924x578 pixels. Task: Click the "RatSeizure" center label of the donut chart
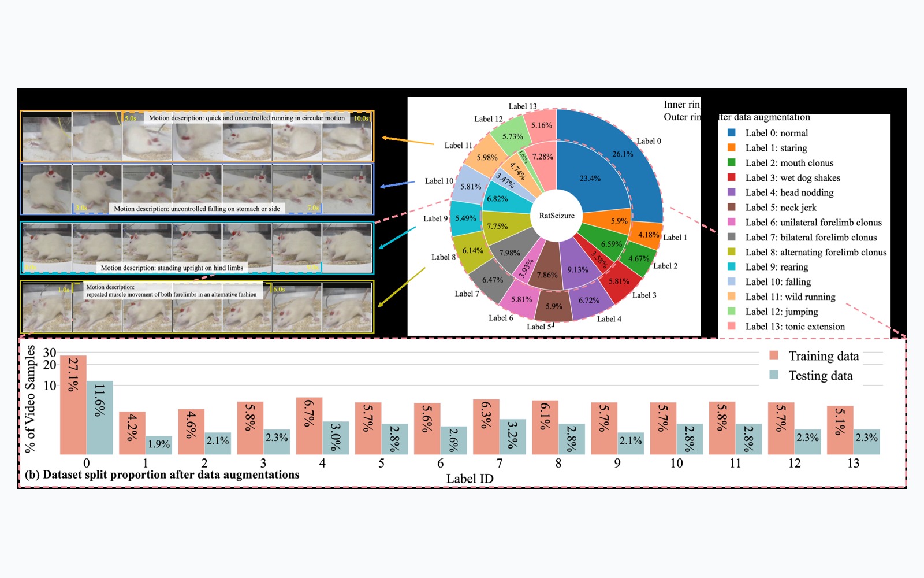[x=557, y=216]
